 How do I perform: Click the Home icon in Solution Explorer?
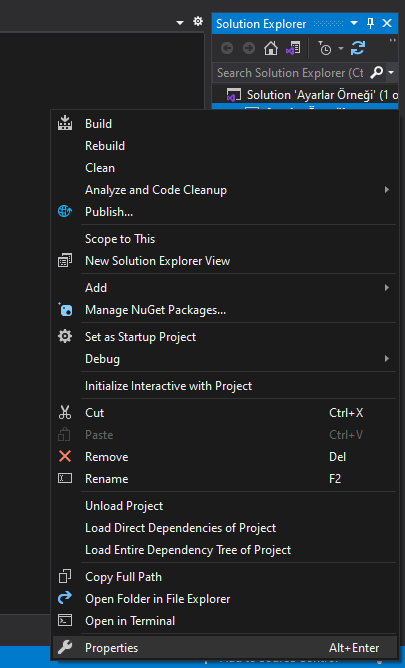click(271, 48)
